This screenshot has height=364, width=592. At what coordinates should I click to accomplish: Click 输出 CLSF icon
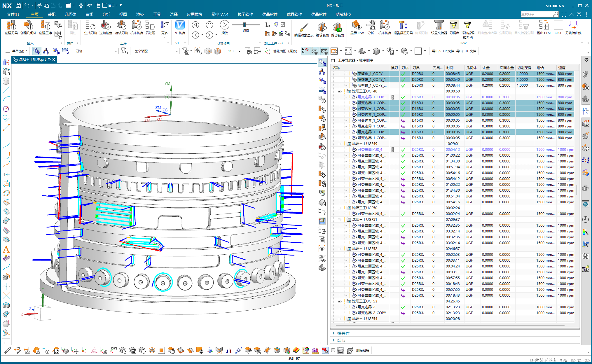coord(544,27)
